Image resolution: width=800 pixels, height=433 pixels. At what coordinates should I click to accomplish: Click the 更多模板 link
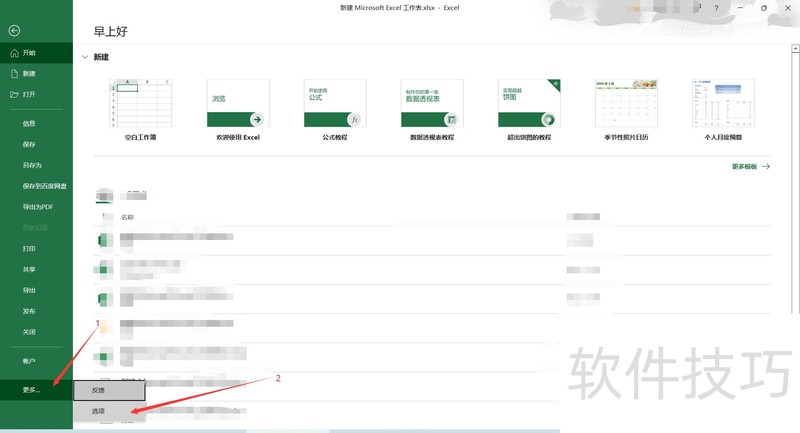pyautogui.click(x=751, y=166)
